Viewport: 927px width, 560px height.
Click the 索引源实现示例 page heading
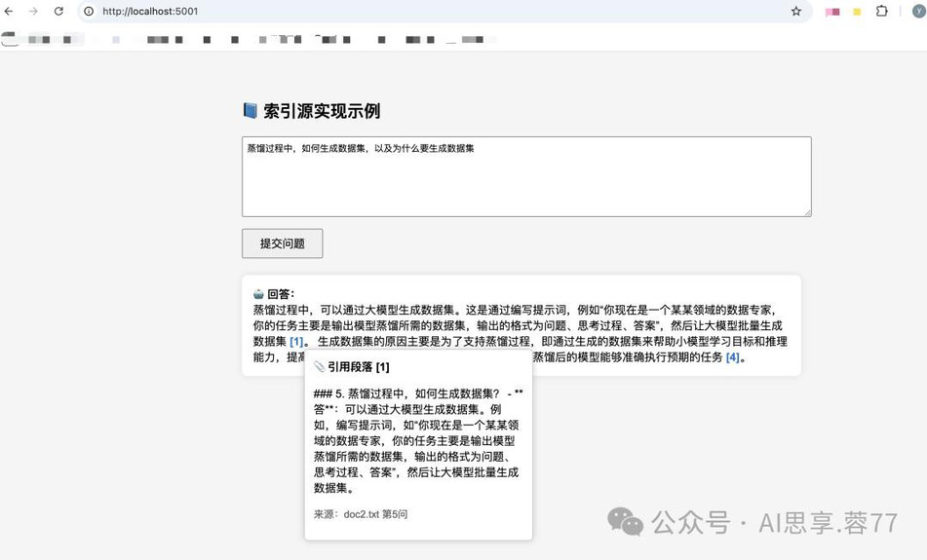pyautogui.click(x=322, y=111)
